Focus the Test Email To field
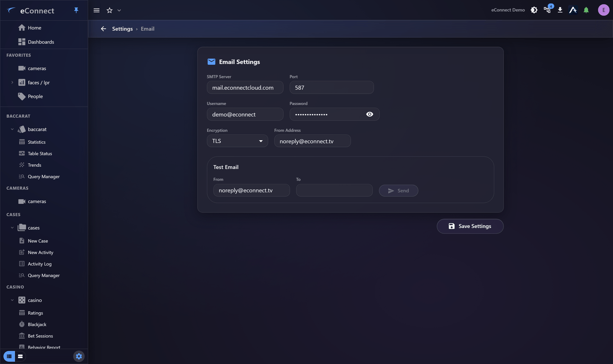Image resolution: width=613 pixels, height=364 pixels. click(x=334, y=190)
